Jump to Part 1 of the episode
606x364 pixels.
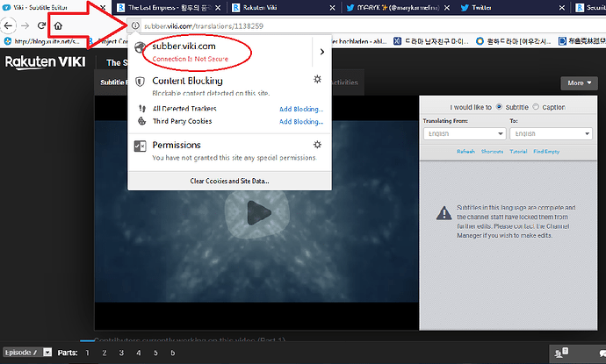click(87, 353)
